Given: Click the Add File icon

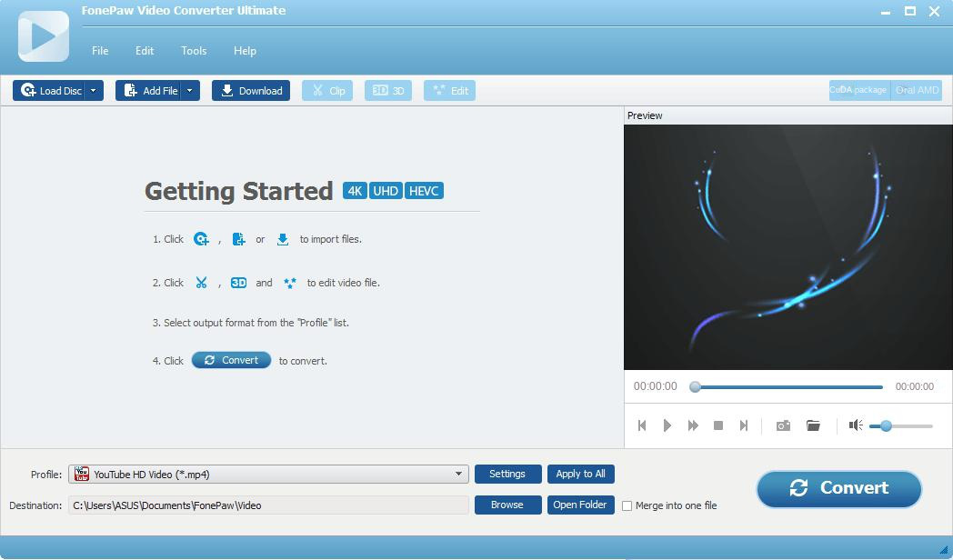Looking at the screenshot, I should click(x=151, y=90).
